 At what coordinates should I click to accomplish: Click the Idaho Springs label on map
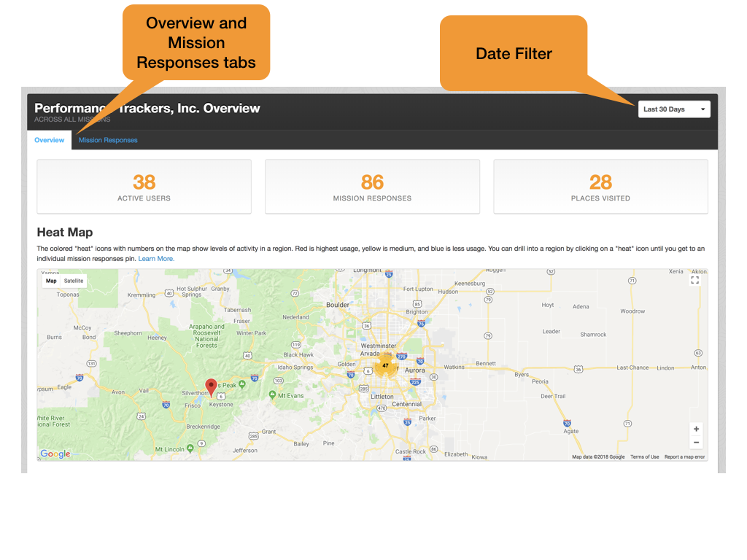click(295, 367)
